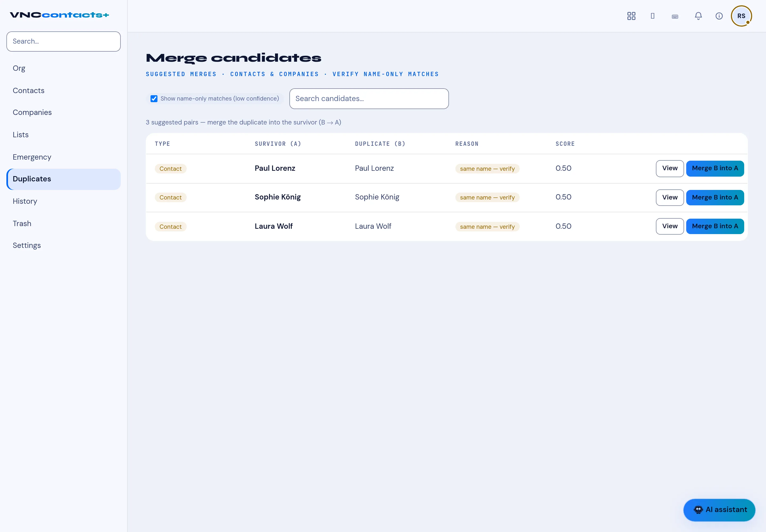The height and width of the screenshot is (532, 766).
Task: Click Contact tag in Paul Lorenz row
Action: pos(170,169)
